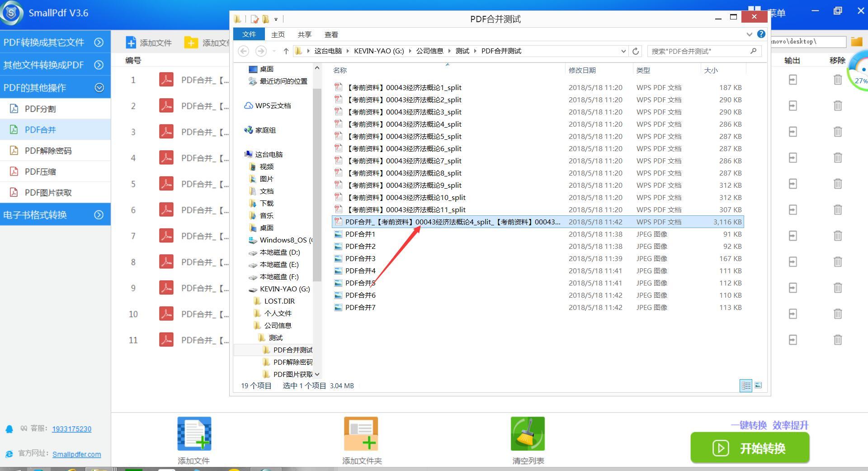Viewport: 868px width, 471px height.
Task: Click the Explorer back arrow
Action: (243, 51)
